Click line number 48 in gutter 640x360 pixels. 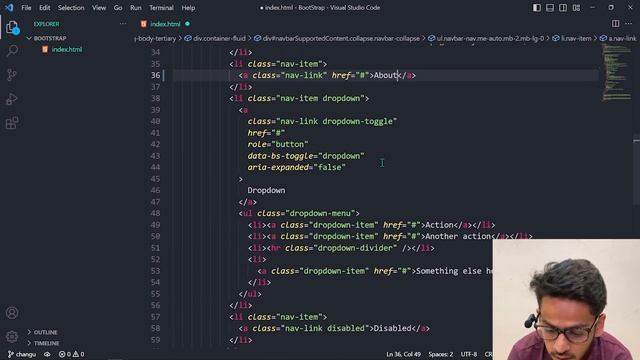(x=156, y=213)
